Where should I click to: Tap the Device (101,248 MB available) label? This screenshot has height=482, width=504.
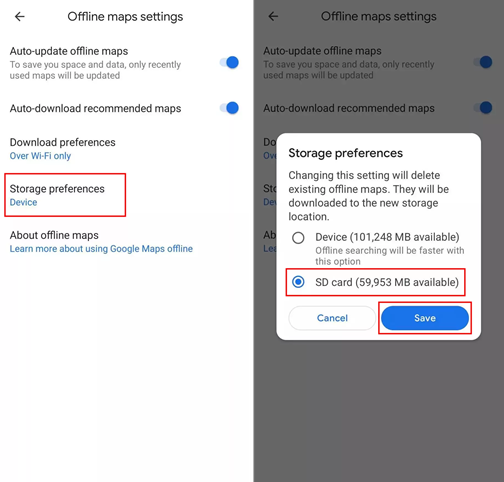(x=387, y=237)
